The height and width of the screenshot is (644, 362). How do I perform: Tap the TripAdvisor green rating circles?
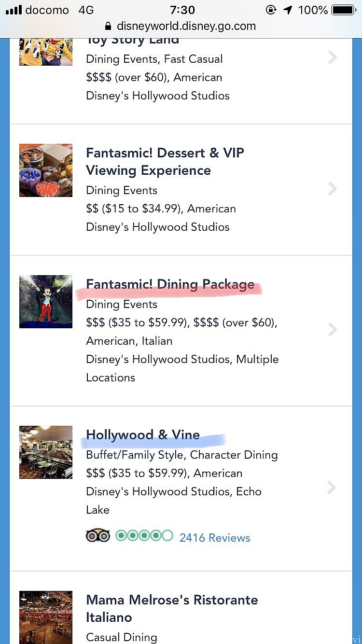tap(144, 535)
